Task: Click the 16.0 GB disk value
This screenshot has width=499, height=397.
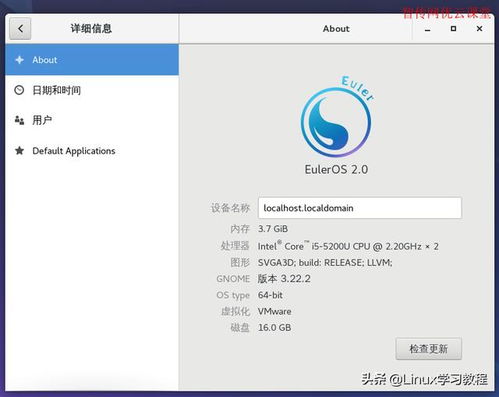Action: point(274,327)
